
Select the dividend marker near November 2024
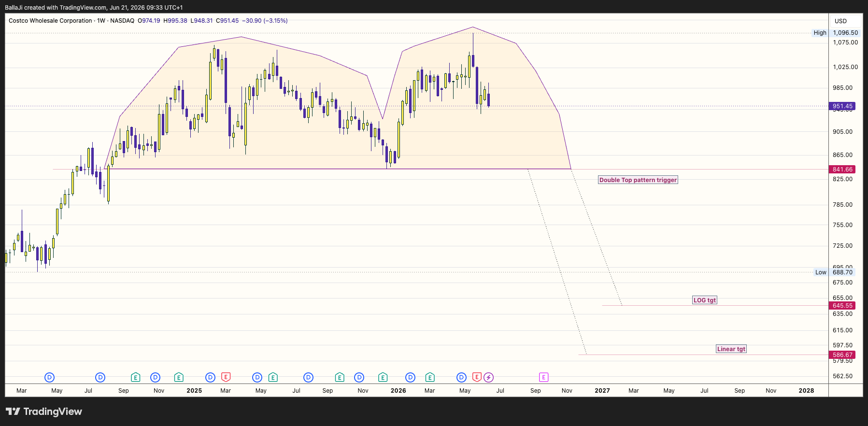click(x=155, y=377)
